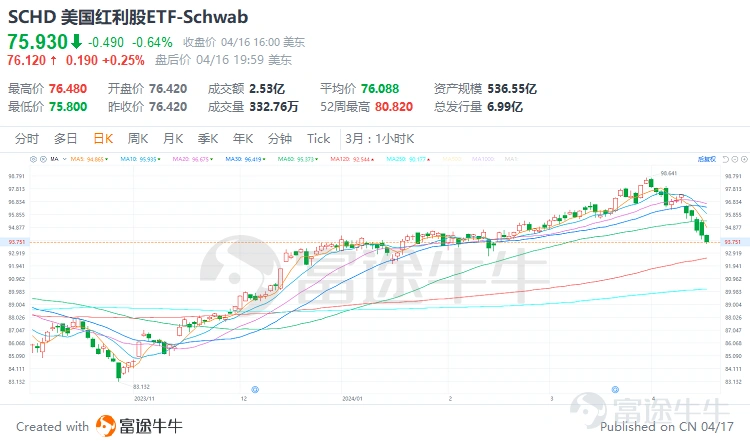The image size is (750, 447).
Task: Click the SCHD 美国红利股ETF-Schwab title
Action: (128, 17)
